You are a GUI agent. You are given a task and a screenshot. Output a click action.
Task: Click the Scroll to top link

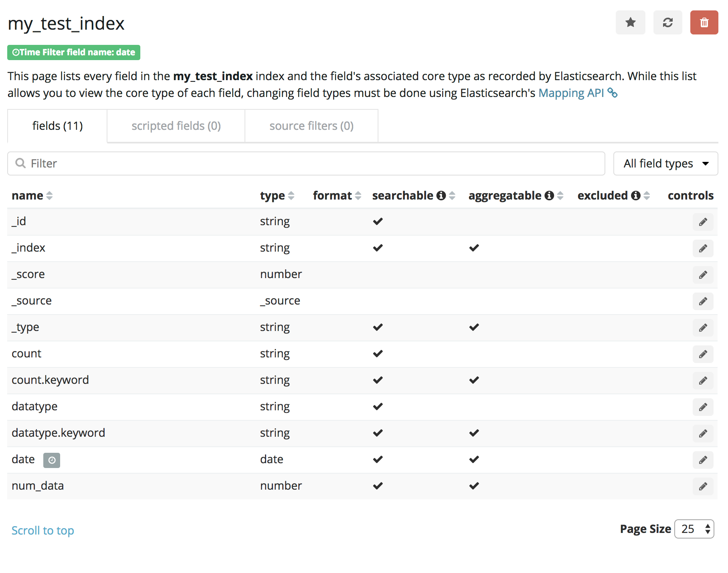click(43, 531)
